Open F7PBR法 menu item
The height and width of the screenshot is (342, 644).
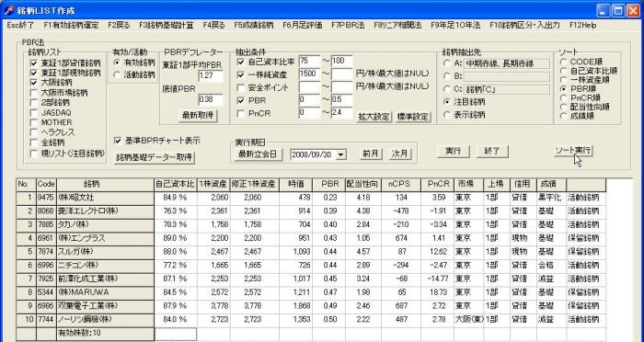pyautogui.click(x=348, y=25)
